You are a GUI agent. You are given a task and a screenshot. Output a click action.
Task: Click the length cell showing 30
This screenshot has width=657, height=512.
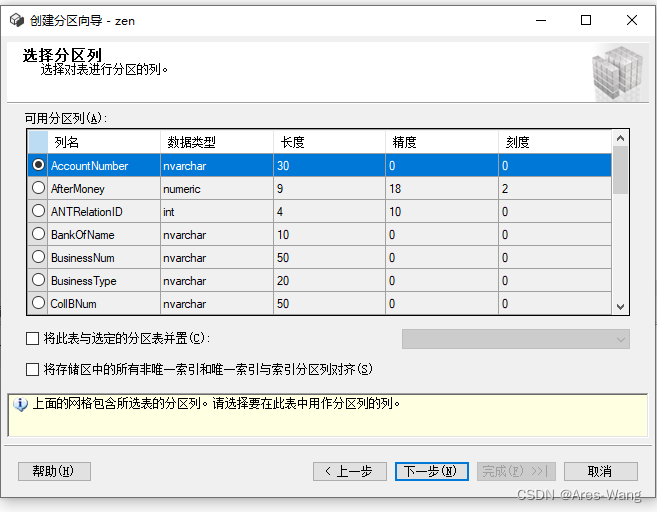pos(329,165)
